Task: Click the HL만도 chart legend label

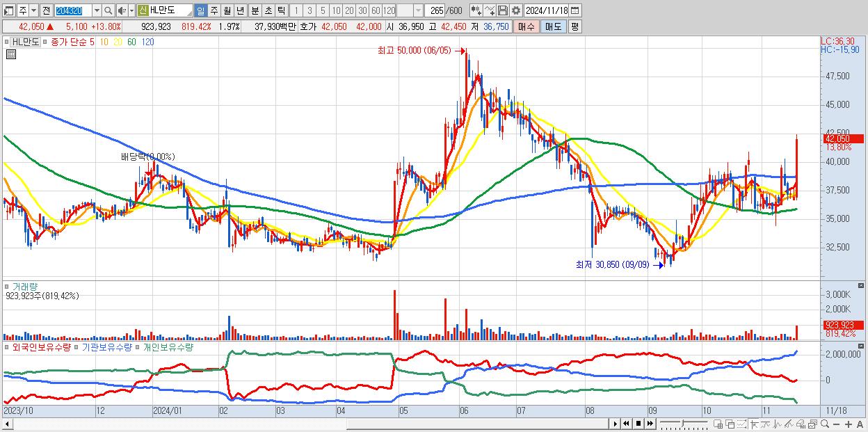Action: (x=26, y=42)
